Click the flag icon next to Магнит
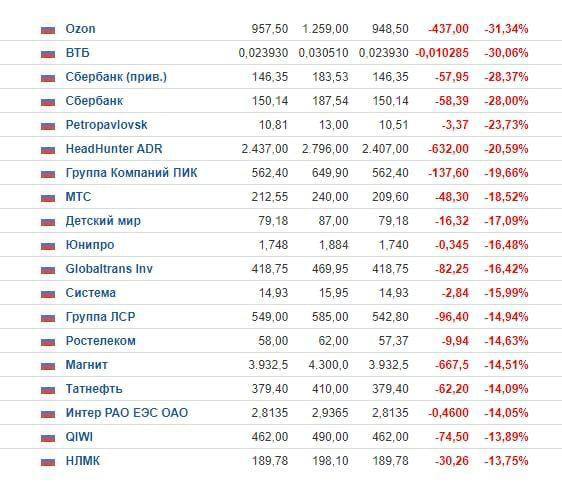Image resolution: width=562 pixels, height=494 pixels. coord(48,366)
